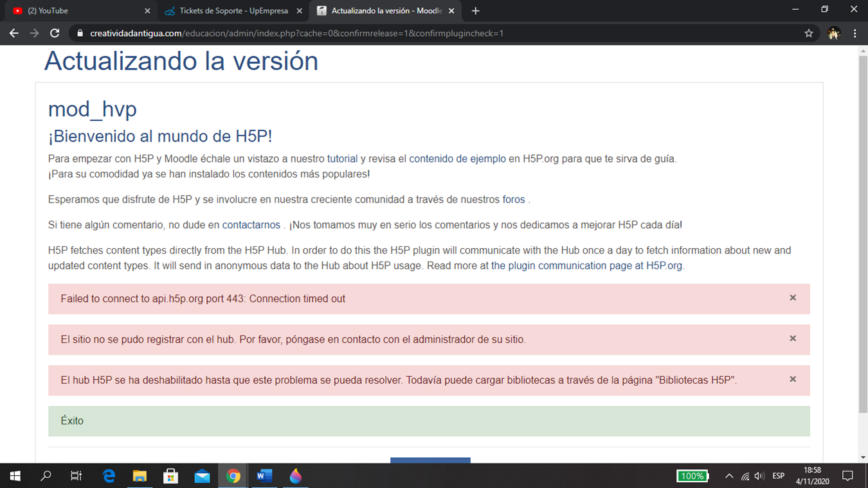The height and width of the screenshot is (488, 868).
Task: Open the H5P "tutorial" link
Action: 341,158
